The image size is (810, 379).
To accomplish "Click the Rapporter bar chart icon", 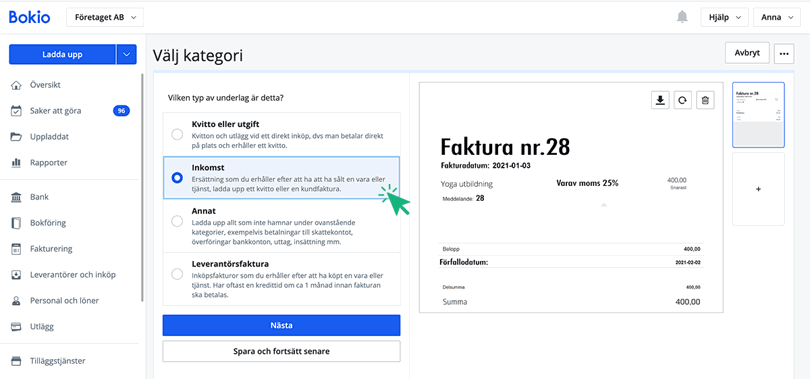I will point(16,163).
